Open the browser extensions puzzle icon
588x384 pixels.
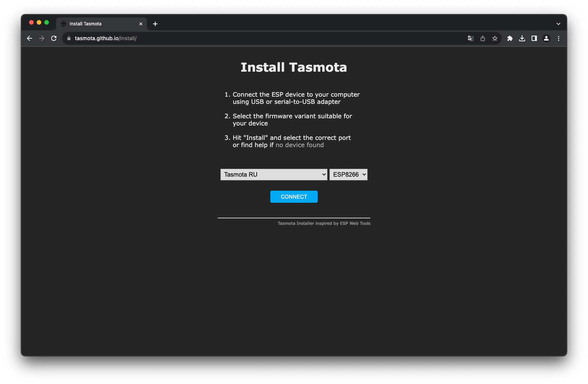(x=510, y=38)
